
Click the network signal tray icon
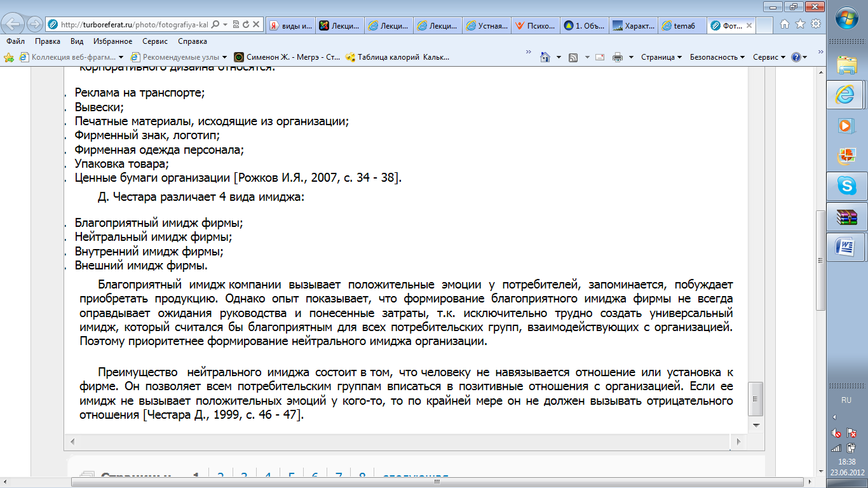coord(836,447)
